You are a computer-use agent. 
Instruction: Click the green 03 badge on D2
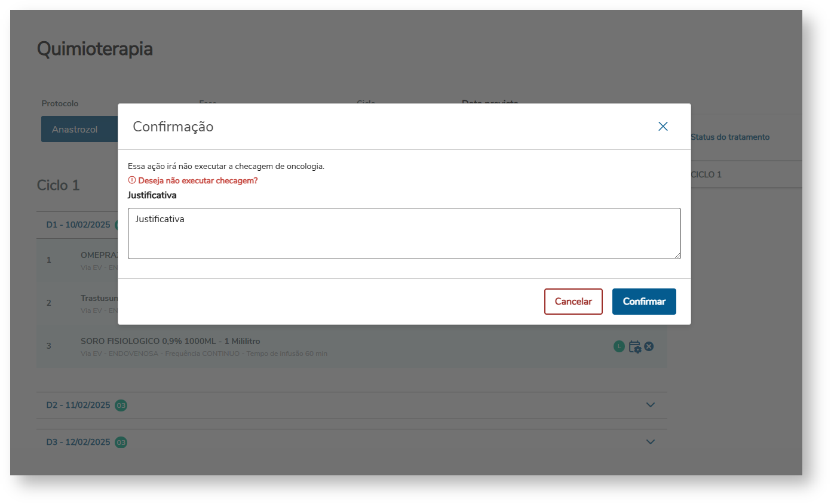pyautogui.click(x=121, y=405)
